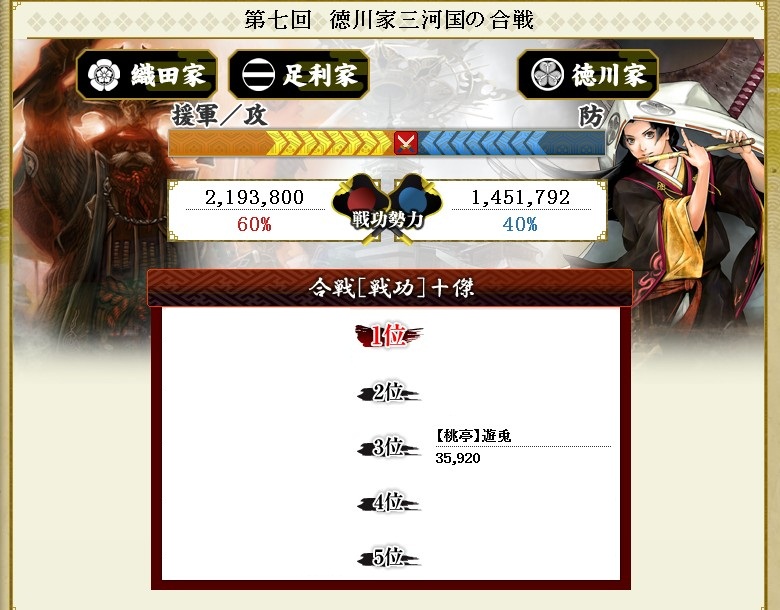Screen dimensions: 780x610
Task: Open the 足利家 clan banner
Action: click(298, 75)
